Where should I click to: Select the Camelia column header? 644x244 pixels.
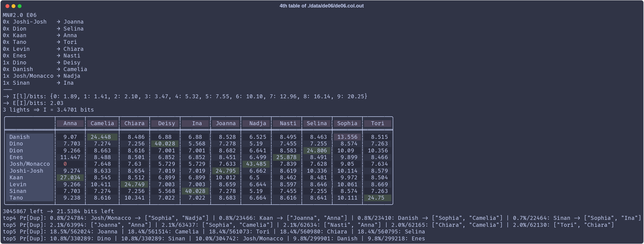[102, 124]
